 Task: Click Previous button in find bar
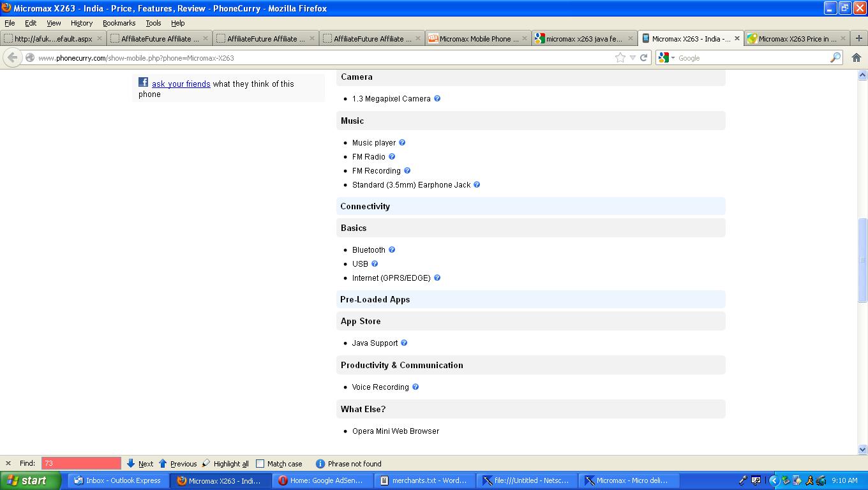(178, 464)
